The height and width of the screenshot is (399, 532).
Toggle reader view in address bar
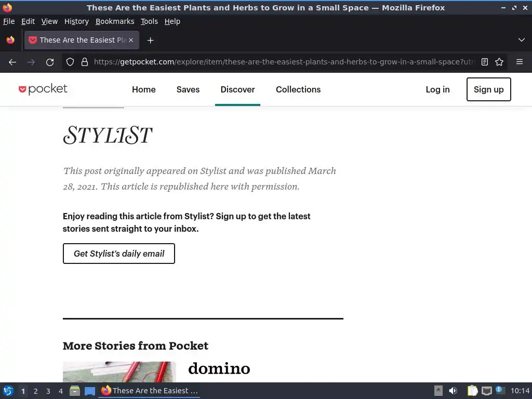coord(485,62)
